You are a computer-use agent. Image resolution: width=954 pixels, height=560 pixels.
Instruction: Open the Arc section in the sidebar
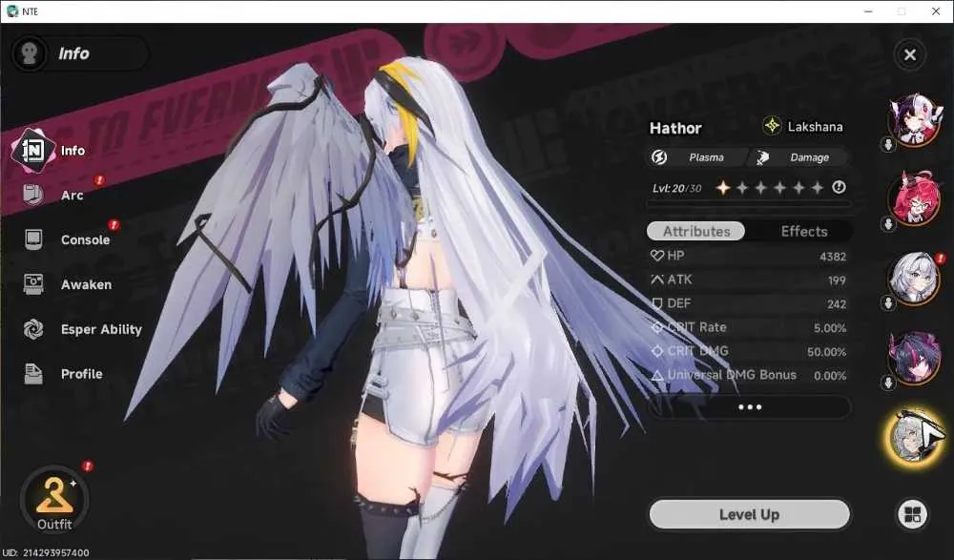(x=53, y=195)
